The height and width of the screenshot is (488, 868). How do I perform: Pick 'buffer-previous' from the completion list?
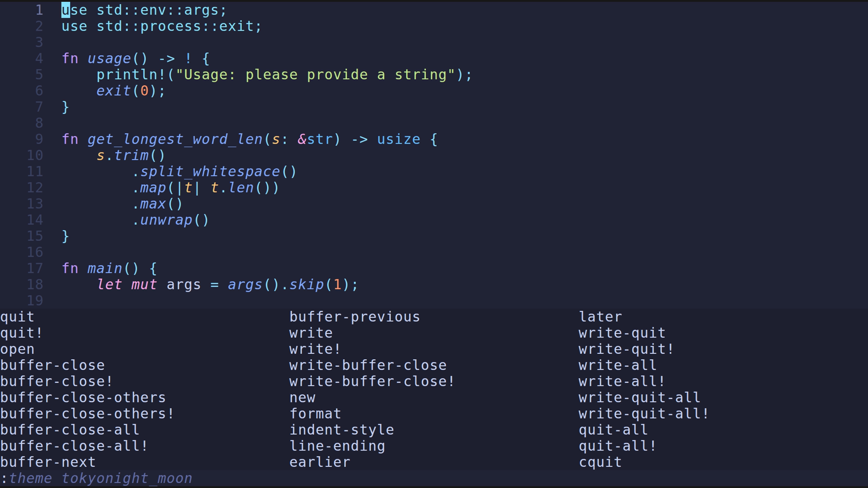[x=354, y=317]
